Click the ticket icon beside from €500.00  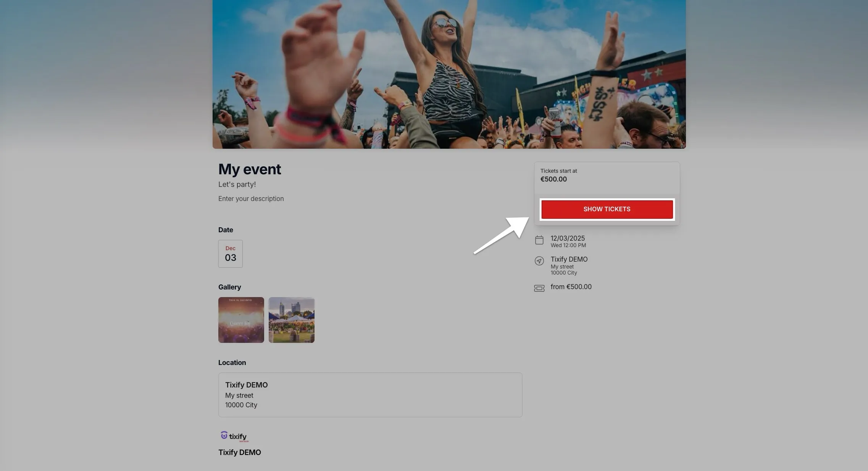(x=539, y=288)
